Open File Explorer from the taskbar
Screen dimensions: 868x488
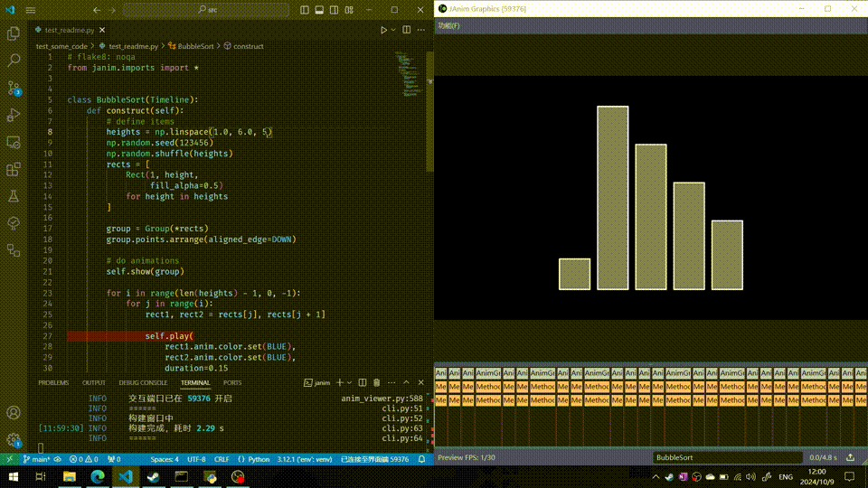click(70, 476)
